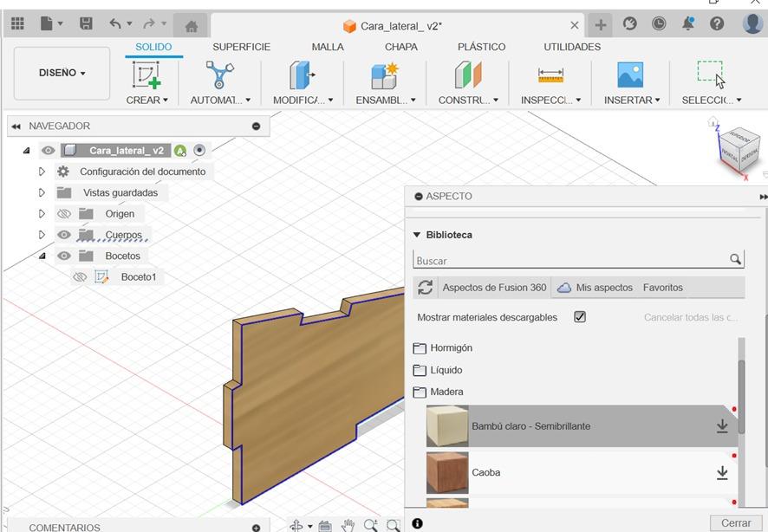
Task: Select the Modificar press-pull icon
Action: (x=302, y=75)
